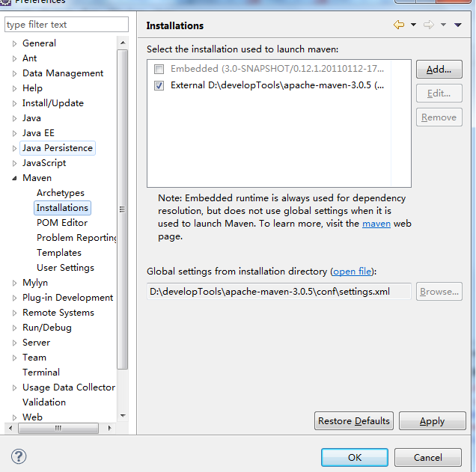Expand the JavaScript tree node
476x472 pixels.
point(14,163)
